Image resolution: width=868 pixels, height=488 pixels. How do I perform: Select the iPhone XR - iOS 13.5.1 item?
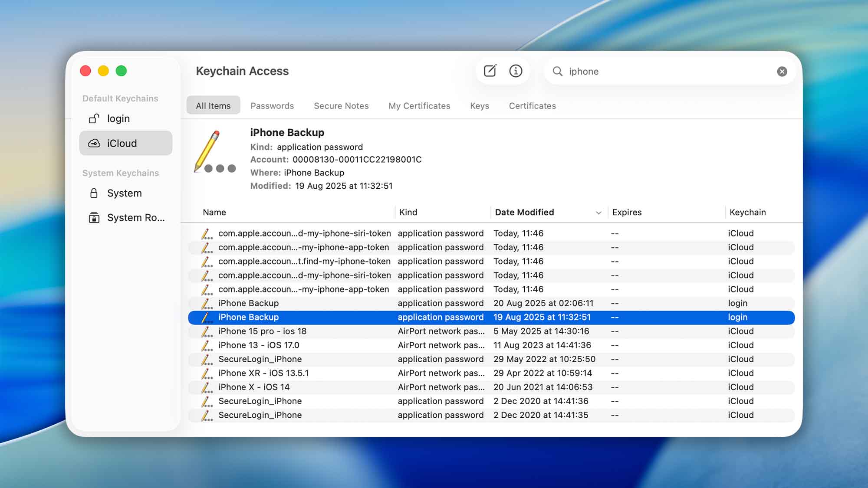[x=491, y=373]
